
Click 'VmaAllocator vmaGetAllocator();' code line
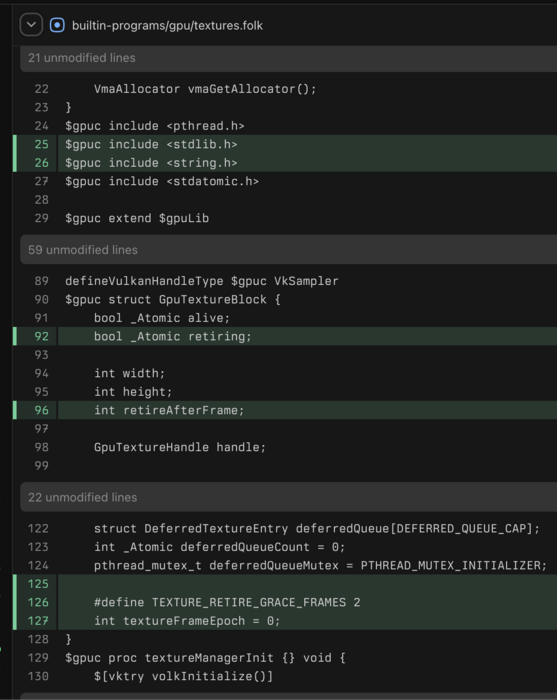point(205,89)
